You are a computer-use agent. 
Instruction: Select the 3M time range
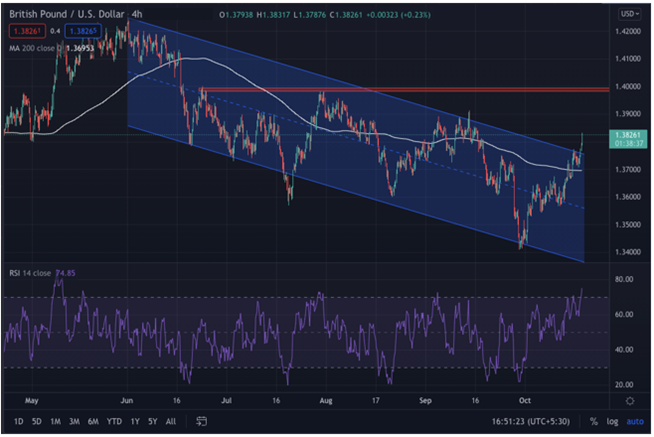(x=74, y=422)
